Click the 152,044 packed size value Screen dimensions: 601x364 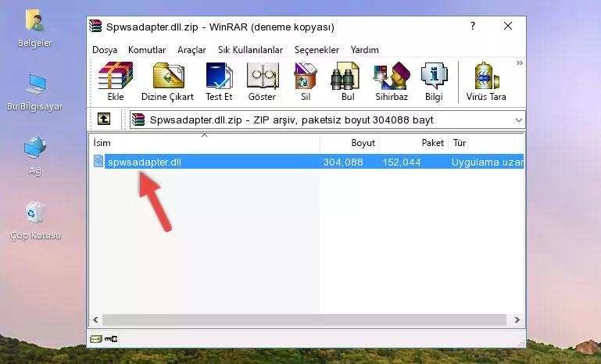pos(402,162)
